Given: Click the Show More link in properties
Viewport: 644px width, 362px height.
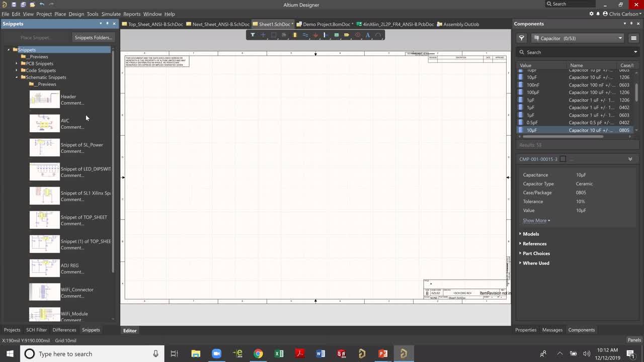Looking at the screenshot, I should coord(535,220).
